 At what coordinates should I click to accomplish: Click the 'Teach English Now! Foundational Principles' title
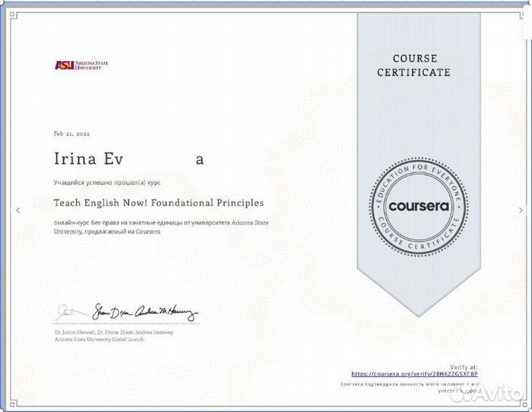point(159,203)
